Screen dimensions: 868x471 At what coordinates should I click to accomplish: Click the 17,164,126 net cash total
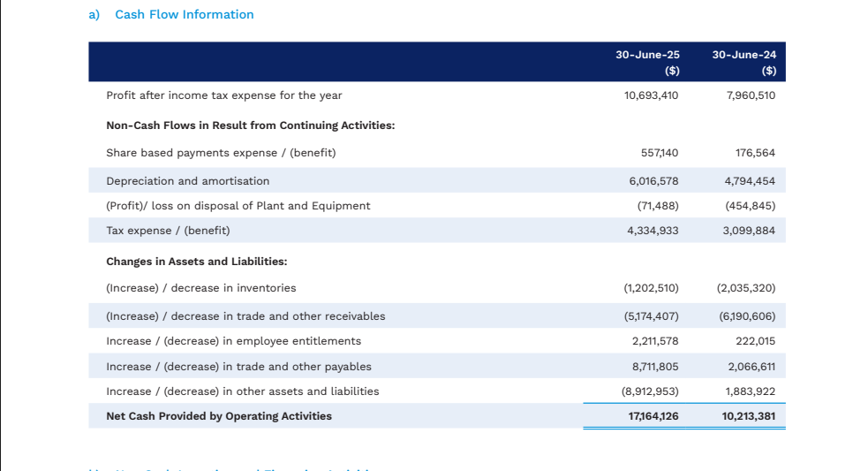pos(653,416)
